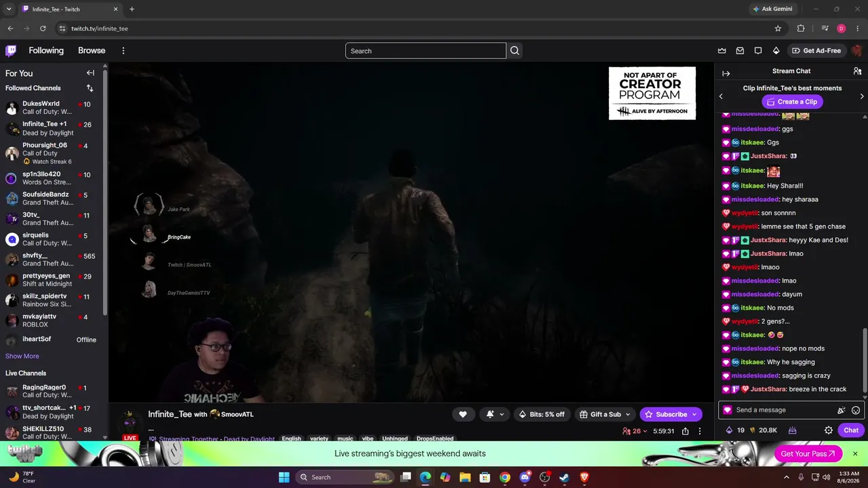Open the Channel Points balance showing 20.8K
Image resolution: width=868 pixels, height=488 pixels.
point(763,430)
